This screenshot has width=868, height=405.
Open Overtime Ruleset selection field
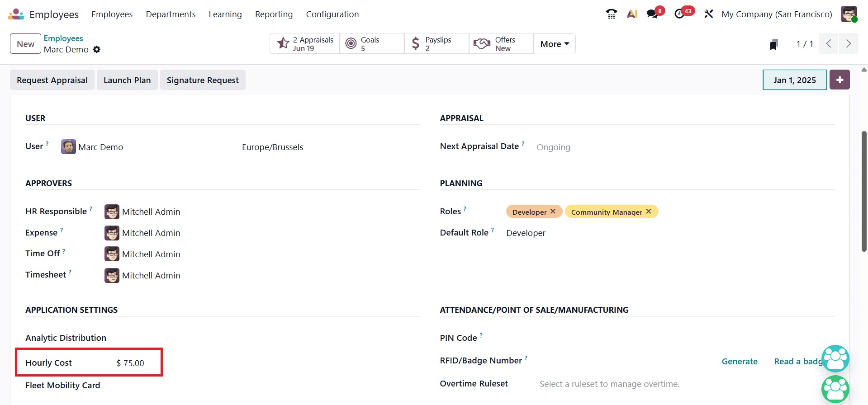click(609, 384)
